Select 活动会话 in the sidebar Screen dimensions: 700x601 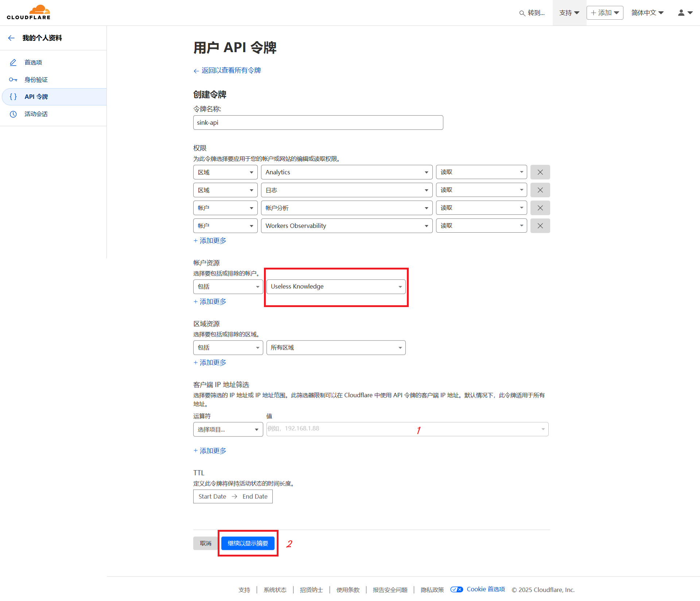(x=36, y=114)
